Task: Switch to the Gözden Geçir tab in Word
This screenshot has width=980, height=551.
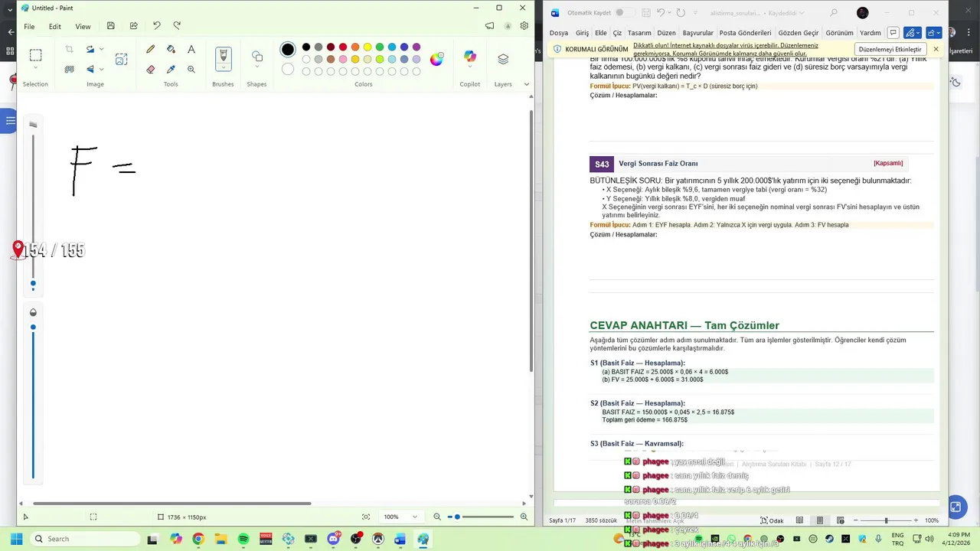Action: pyautogui.click(x=799, y=33)
